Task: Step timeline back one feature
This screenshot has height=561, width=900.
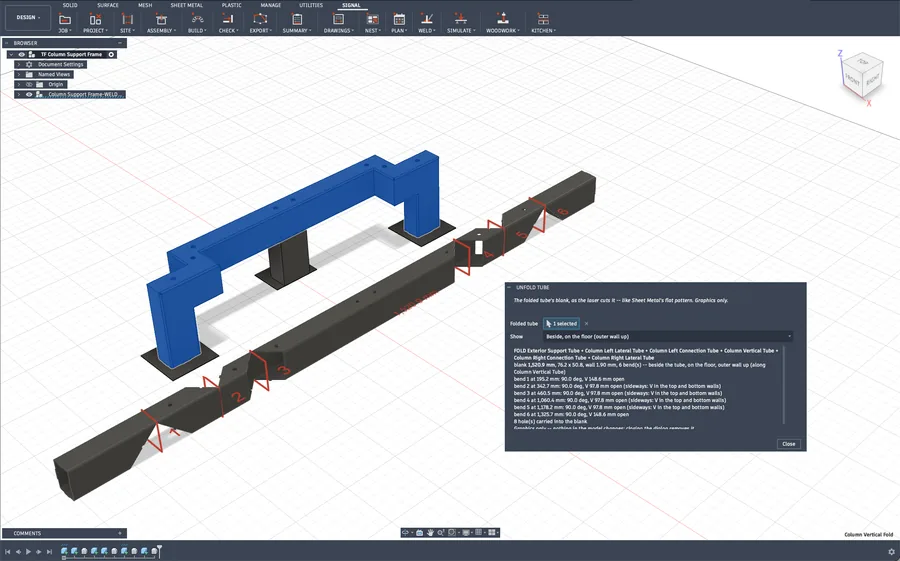Action: click(x=18, y=552)
